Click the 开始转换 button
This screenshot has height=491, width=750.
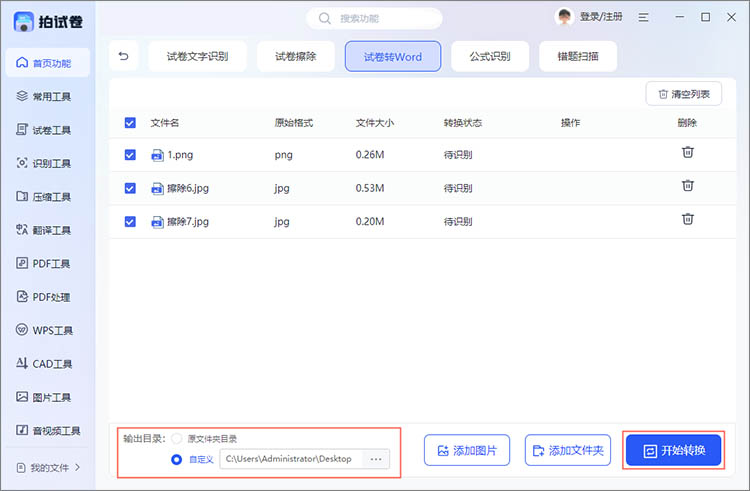tap(673, 450)
